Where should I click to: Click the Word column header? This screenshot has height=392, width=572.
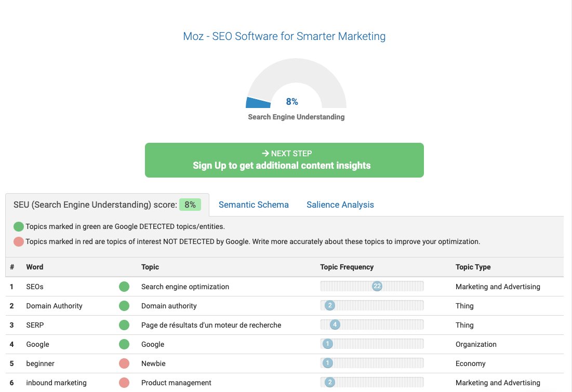[x=35, y=267]
